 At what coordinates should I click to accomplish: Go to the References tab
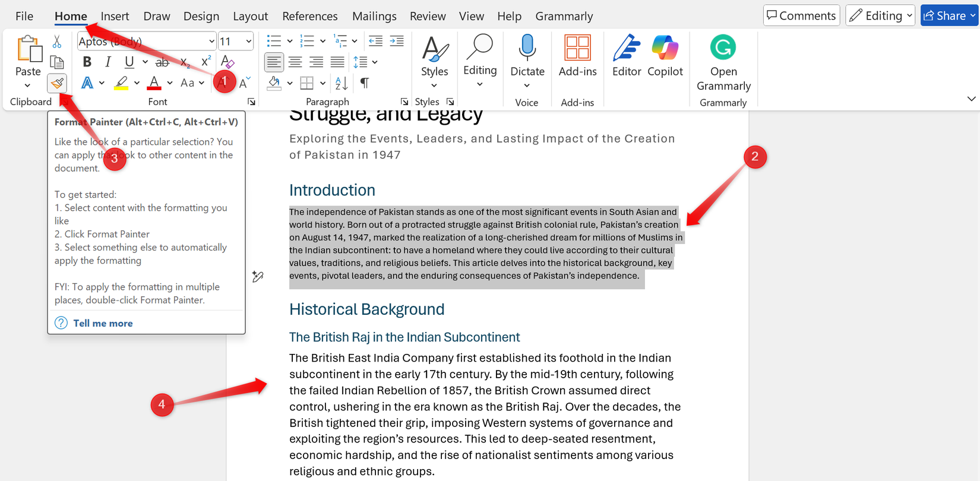coord(310,16)
